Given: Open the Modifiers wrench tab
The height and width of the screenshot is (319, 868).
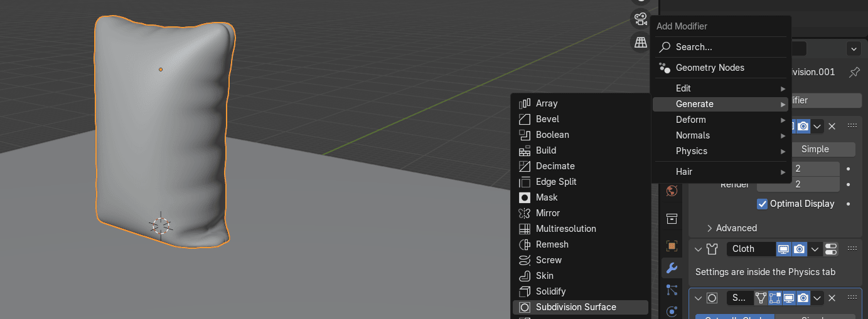Looking at the screenshot, I should coord(672,268).
